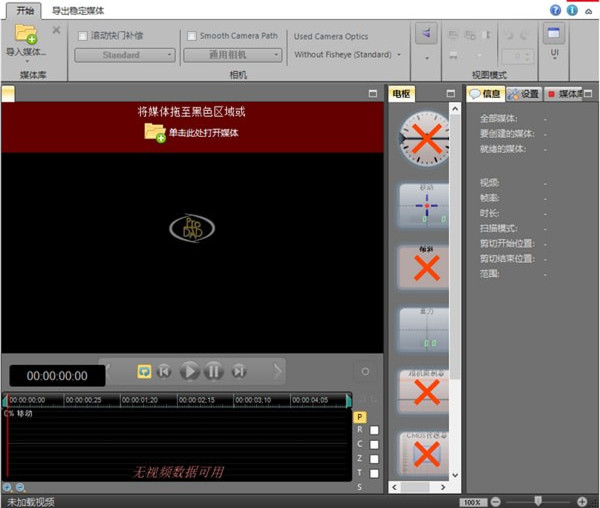Click the help question mark icon
This screenshot has width=600, height=508.
[555, 10]
